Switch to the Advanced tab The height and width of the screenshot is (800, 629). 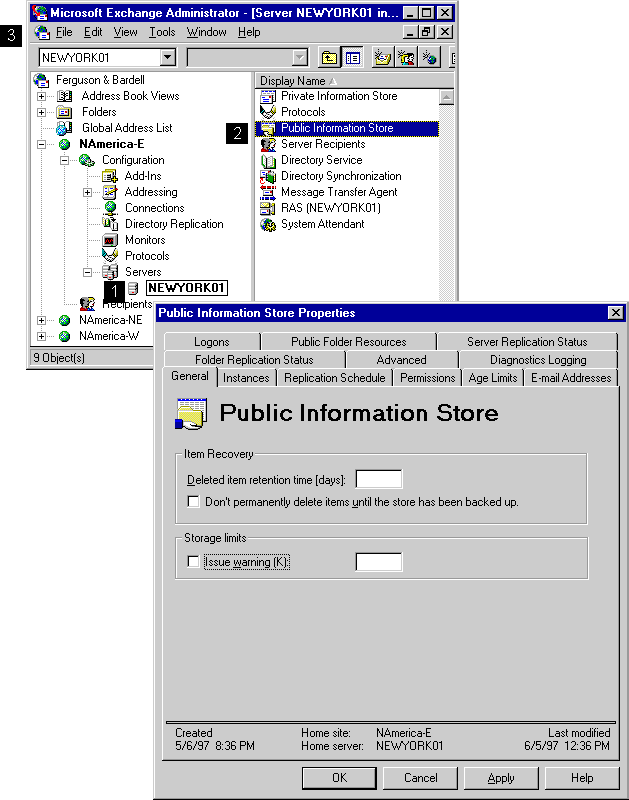(401, 360)
